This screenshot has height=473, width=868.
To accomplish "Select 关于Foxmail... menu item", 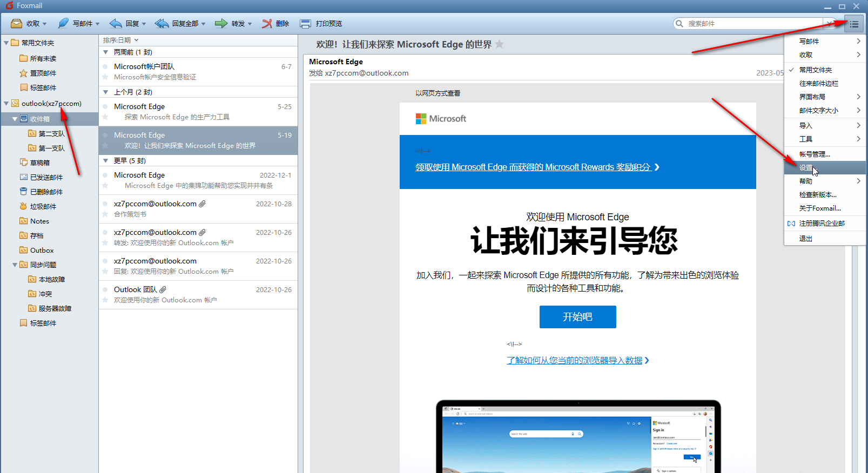I will (x=825, y=208).
